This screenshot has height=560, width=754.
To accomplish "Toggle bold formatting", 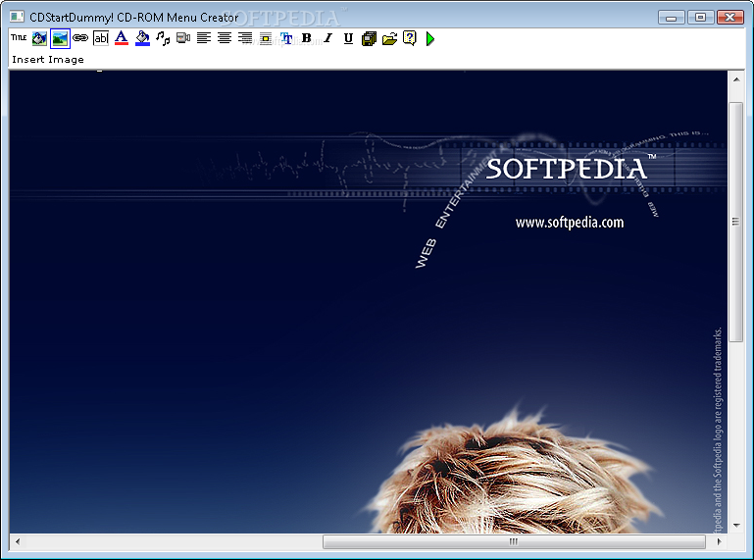I will pyautogui.click(x=307, y=38).
